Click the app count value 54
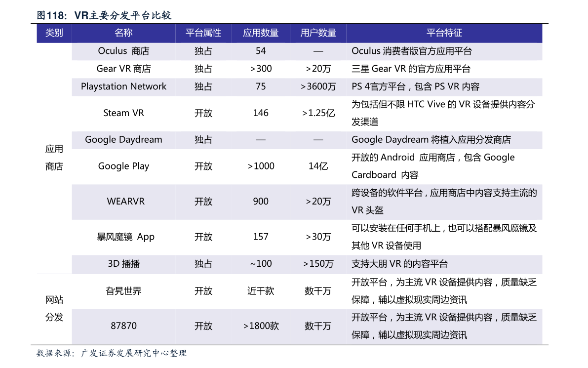Viewport: 588px width, 368px height. pyautogui.click(x=261, y=51)
